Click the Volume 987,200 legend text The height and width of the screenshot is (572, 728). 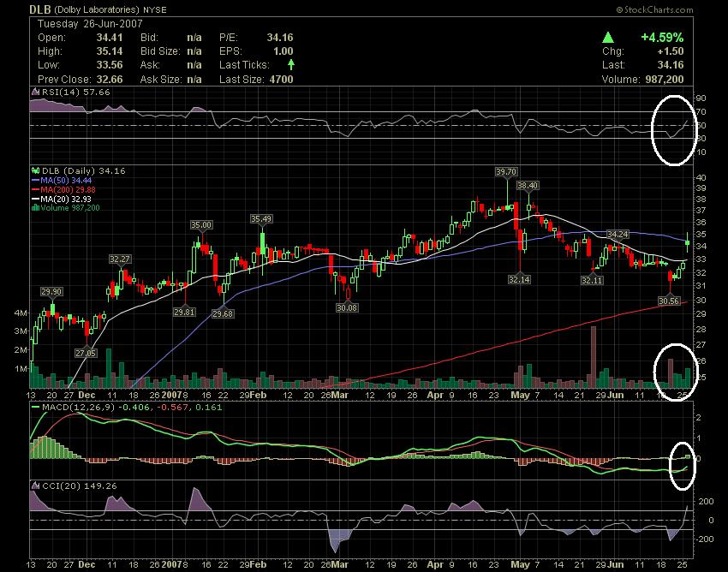click(x=70, y=208)
